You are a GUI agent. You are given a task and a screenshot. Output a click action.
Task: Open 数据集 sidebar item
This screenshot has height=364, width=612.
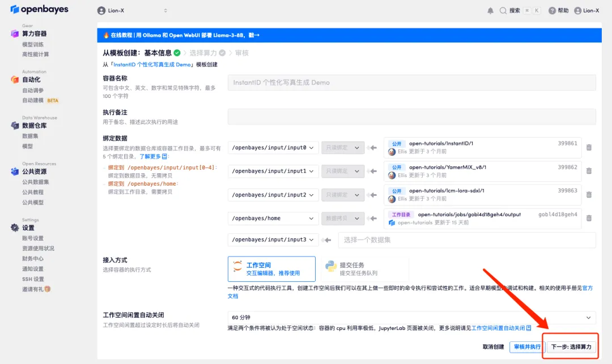tap(30, 136)
